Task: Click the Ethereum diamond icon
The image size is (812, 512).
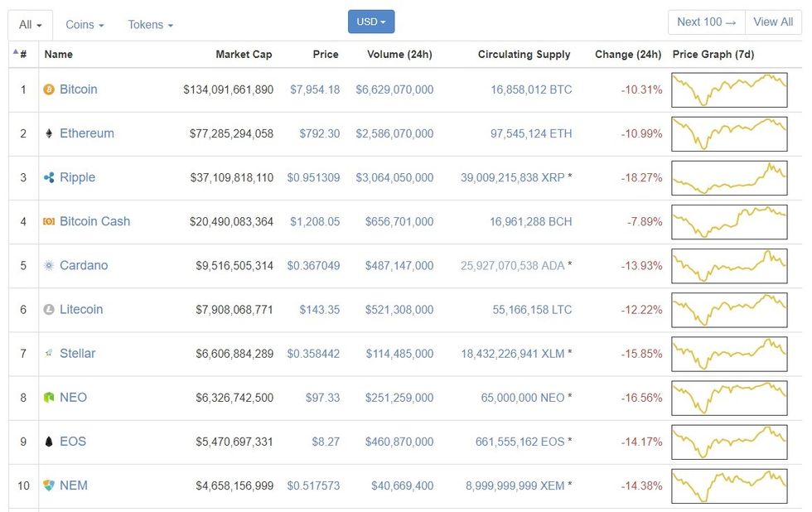Action: point(50,133)
